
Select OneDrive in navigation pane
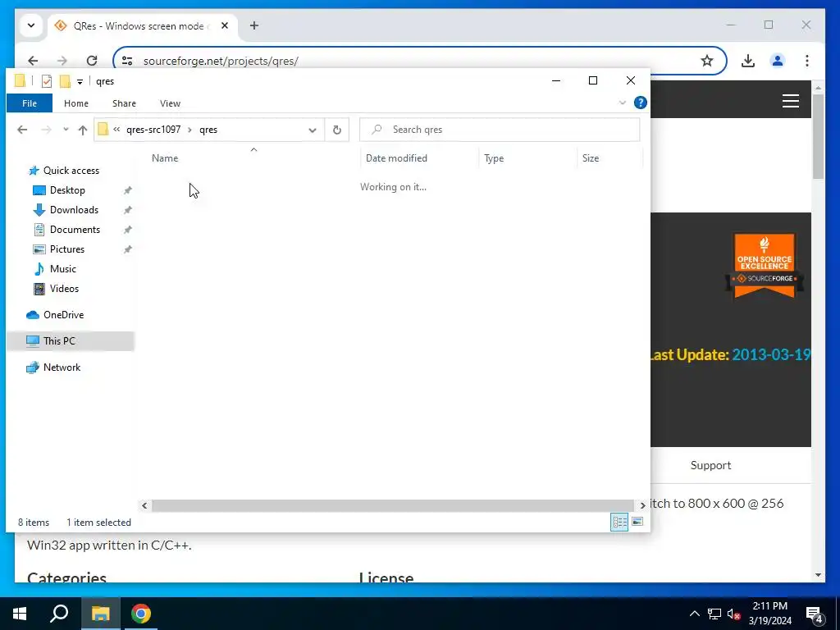point(63,314)
